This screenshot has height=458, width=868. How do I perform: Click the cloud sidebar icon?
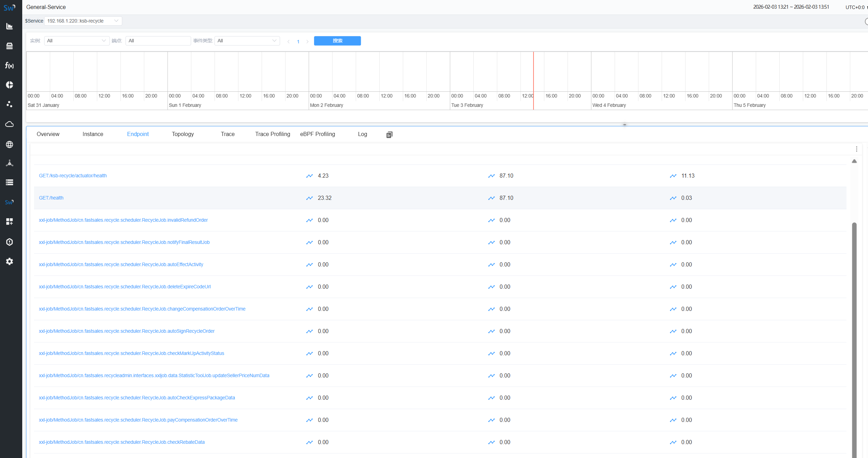click(x=9, y=124)
